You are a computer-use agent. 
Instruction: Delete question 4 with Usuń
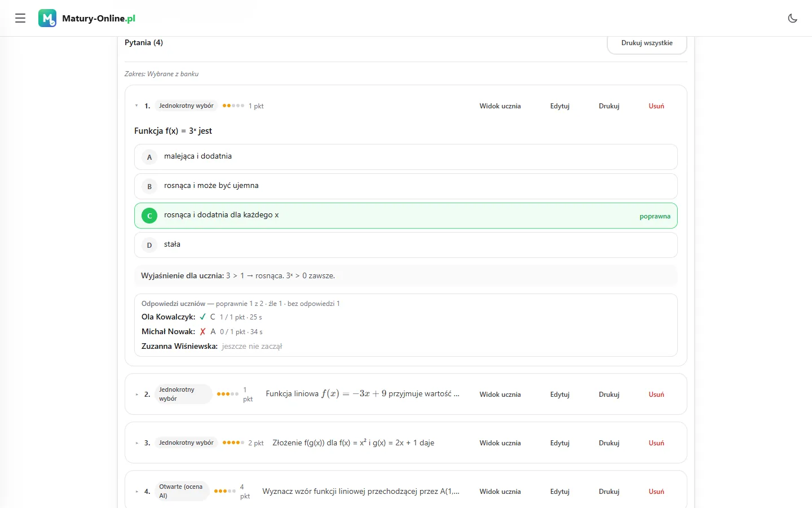click(656, 492)
